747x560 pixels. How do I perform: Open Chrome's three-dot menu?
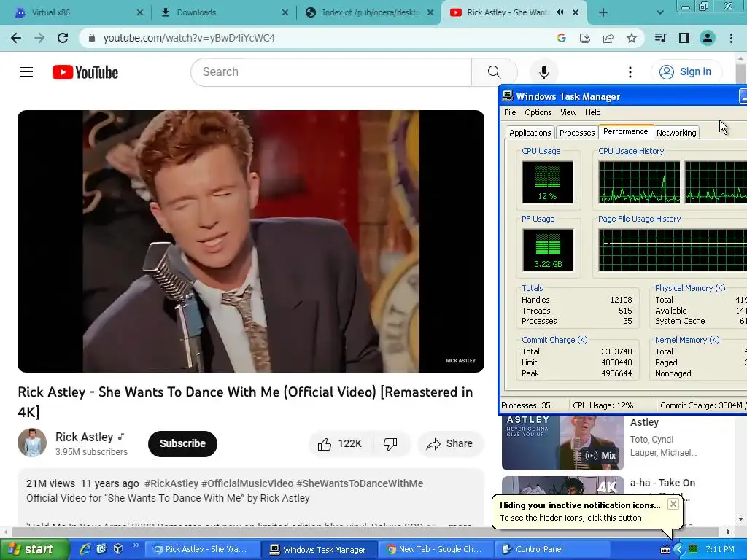(x=731, y=38)
